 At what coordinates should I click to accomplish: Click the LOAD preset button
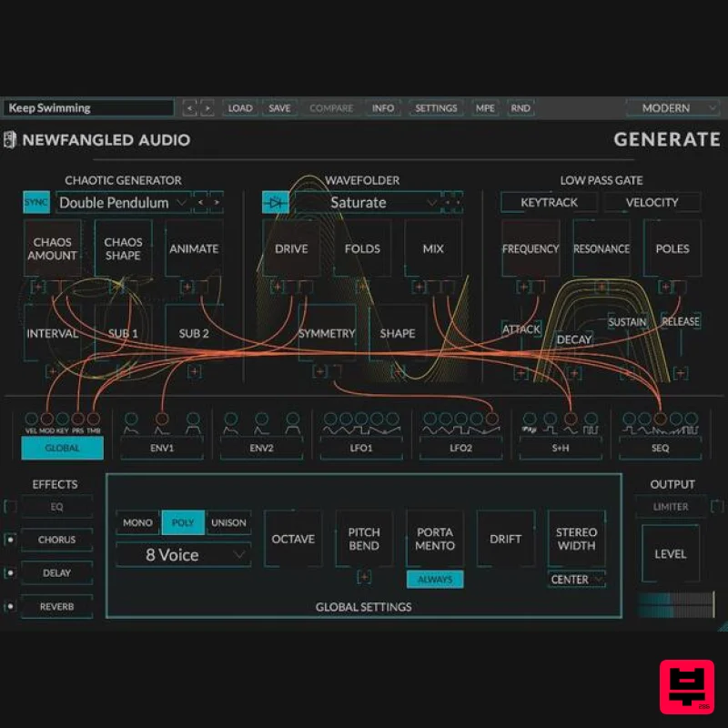click(x=239, y=107)
